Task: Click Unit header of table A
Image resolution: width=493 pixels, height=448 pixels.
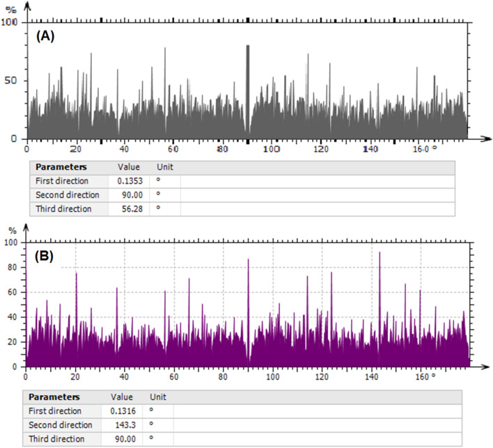Action: (165, 167)
